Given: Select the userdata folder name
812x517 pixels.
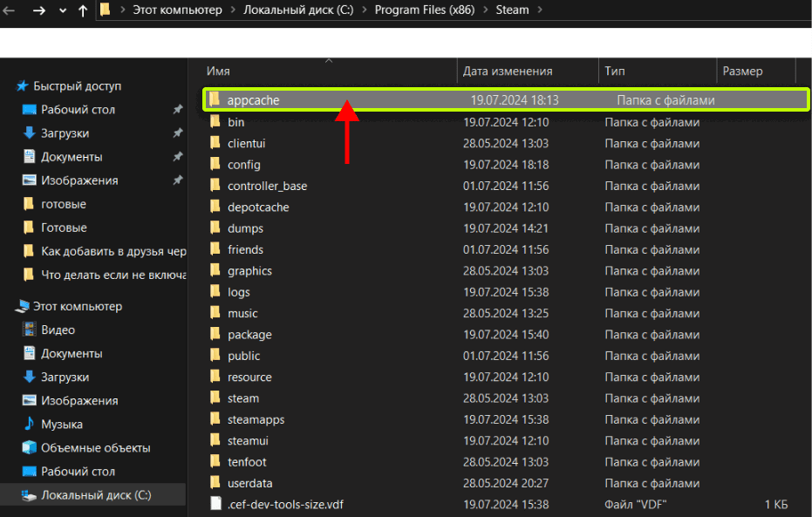Looking at the screenshot, I should [x=250, y=483].
